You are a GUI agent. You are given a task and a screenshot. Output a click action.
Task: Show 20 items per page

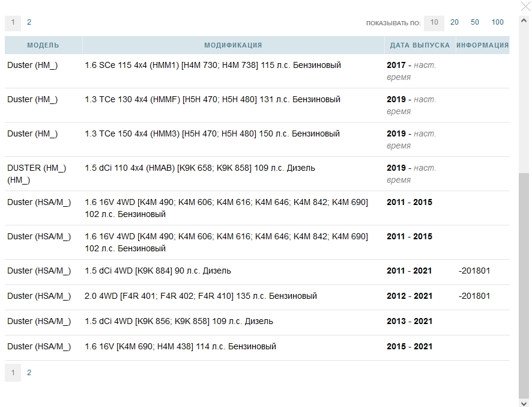point(455,22)
